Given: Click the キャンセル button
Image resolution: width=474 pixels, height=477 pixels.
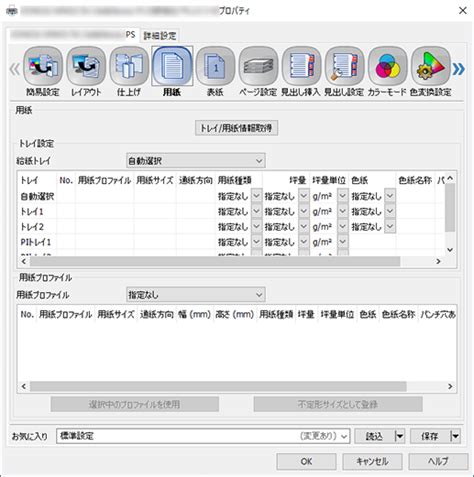Looking at the screenshot, I should pyautogui.click(x=372, y=461).
